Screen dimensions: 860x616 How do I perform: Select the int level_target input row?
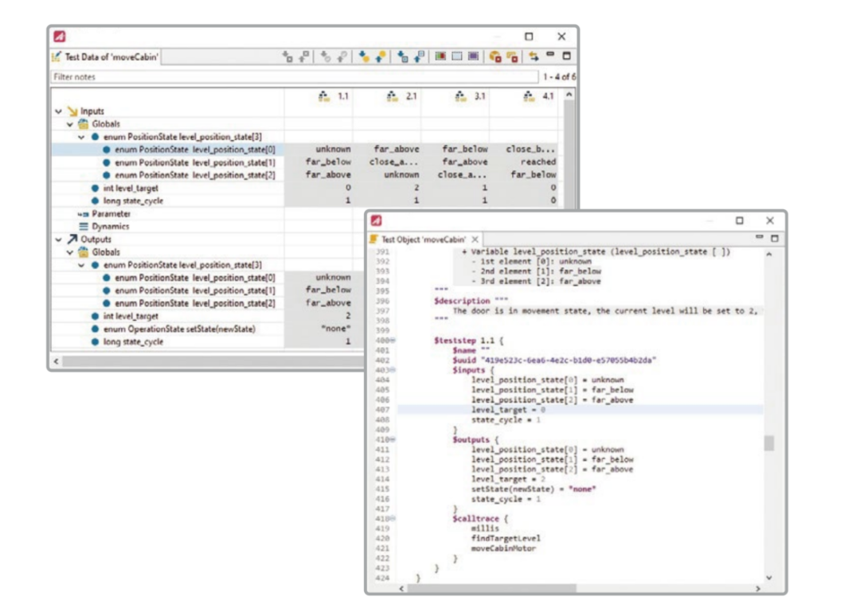(x=168, y=188)
